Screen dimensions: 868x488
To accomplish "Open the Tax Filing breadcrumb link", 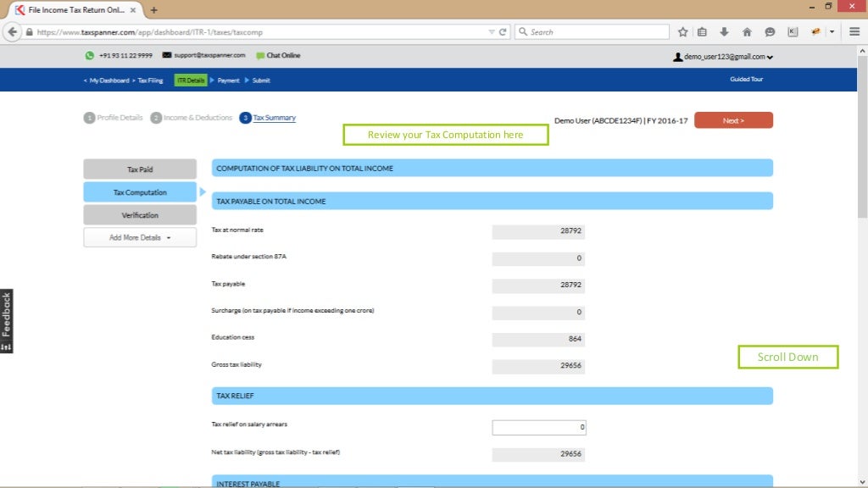I will coord(150,80).
